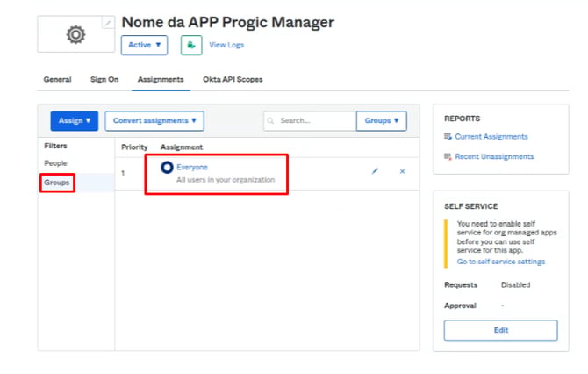The height and width of the screenshot is (374, 588).
Task: Filter assignments by People
Action: click(x=55, y=163)
